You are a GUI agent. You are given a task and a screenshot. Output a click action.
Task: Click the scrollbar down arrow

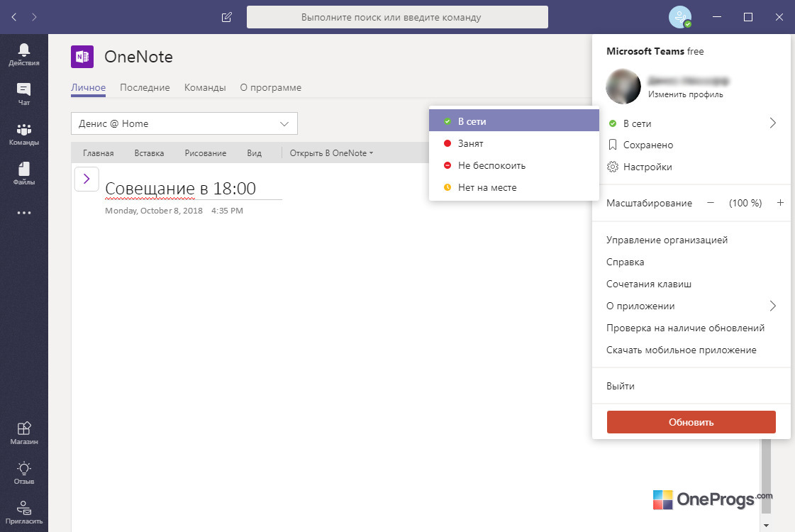pos(766,526)
